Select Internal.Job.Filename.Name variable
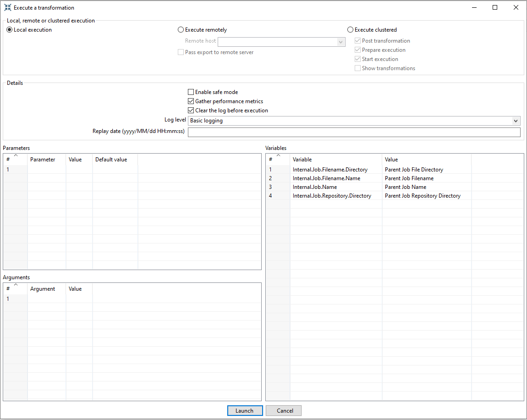The image size is (527, 420). pos(326,178)
